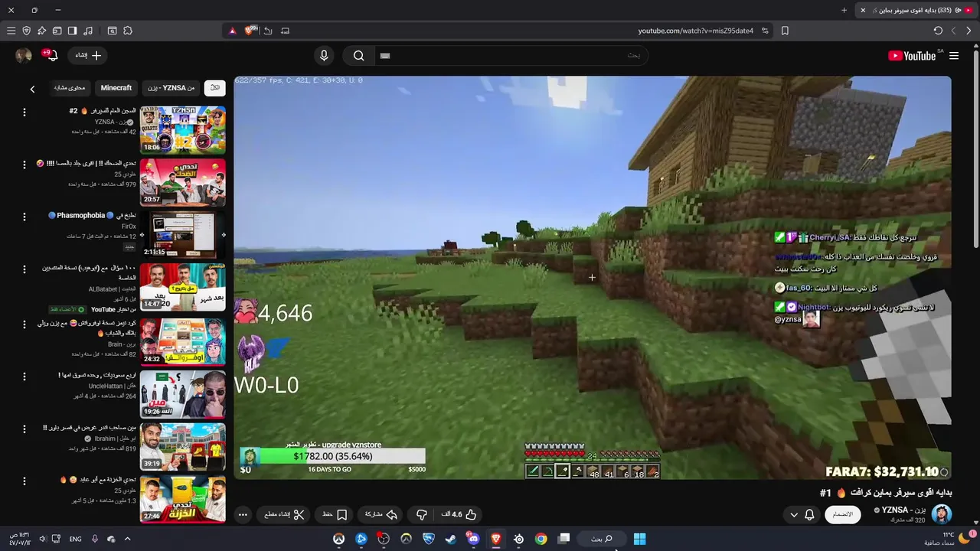Open the Brave VPN shield icon
This screenshot has height=551, width=980.
click(27, 31)
